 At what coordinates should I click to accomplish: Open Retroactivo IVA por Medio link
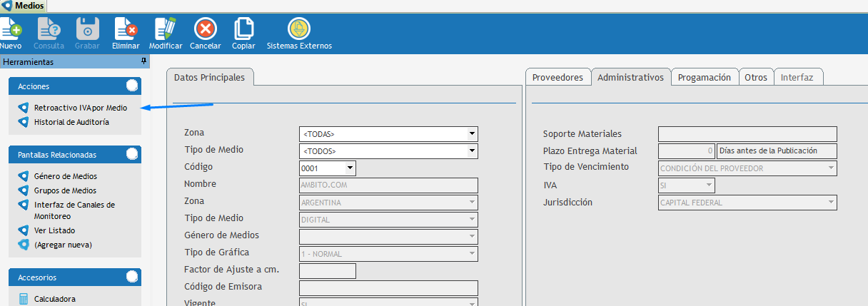pos(80,108)
